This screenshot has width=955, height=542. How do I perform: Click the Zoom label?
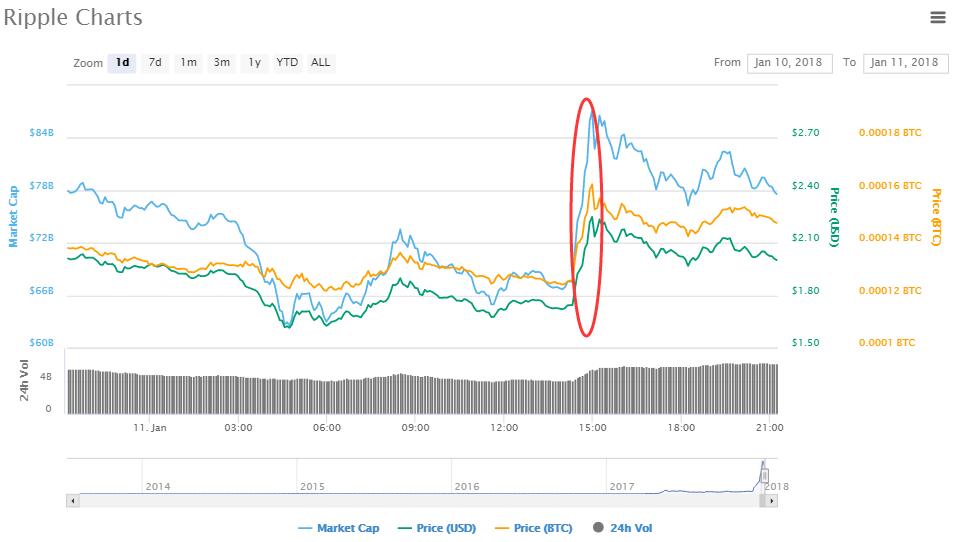point(88,63)
